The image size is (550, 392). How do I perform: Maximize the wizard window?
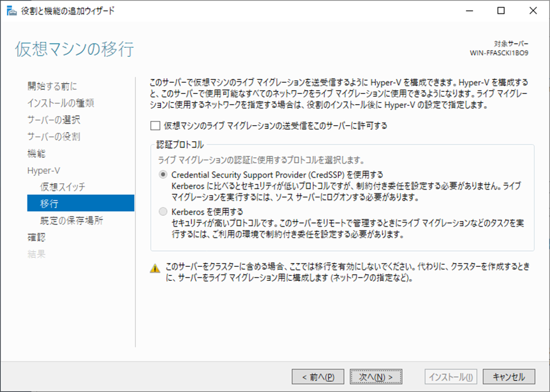point(501,11)
